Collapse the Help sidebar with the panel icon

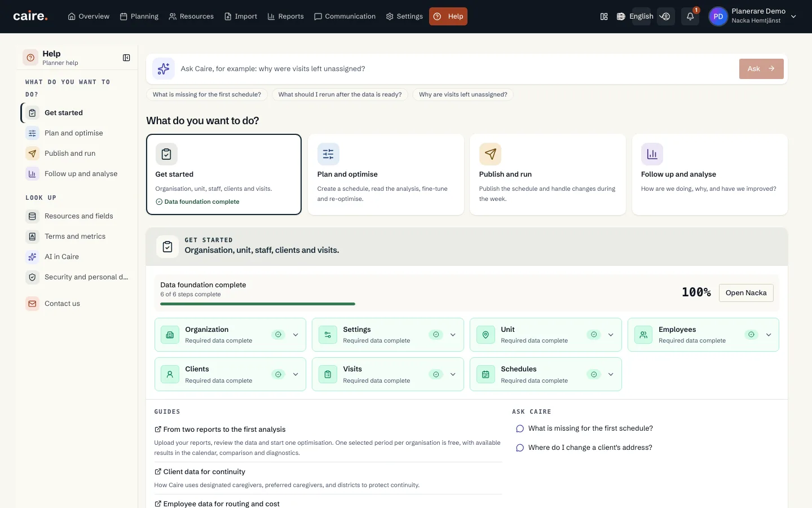pos(126,58)
